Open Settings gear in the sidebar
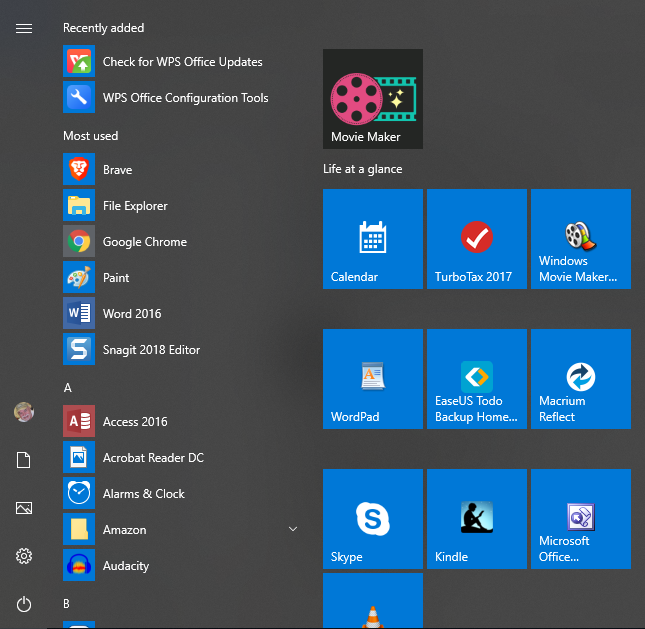This screenshot has height=629, width=645. point(24,556)
